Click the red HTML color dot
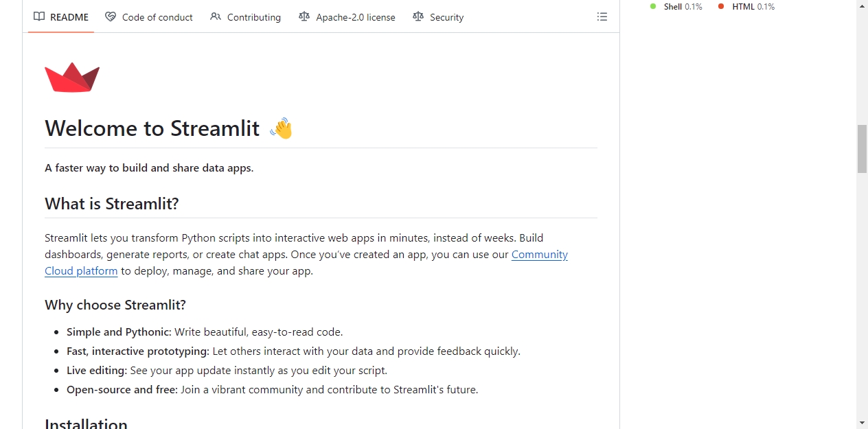The height and width of the screenshot is (429, 868). point(721,6)
